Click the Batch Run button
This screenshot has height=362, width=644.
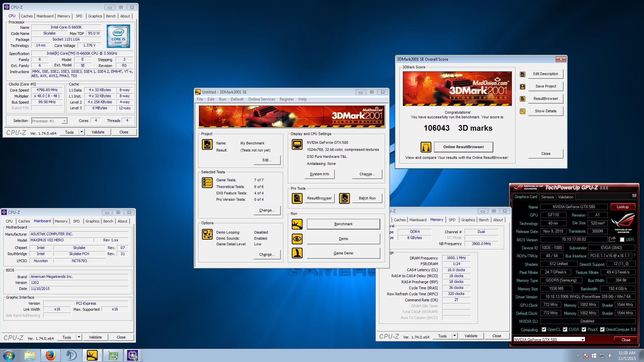click(367, 198)
